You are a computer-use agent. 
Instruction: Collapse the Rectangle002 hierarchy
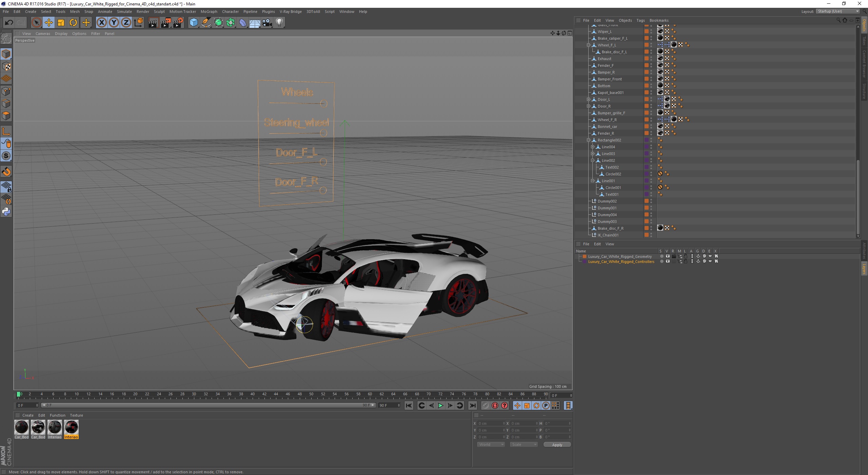[589, 140]
